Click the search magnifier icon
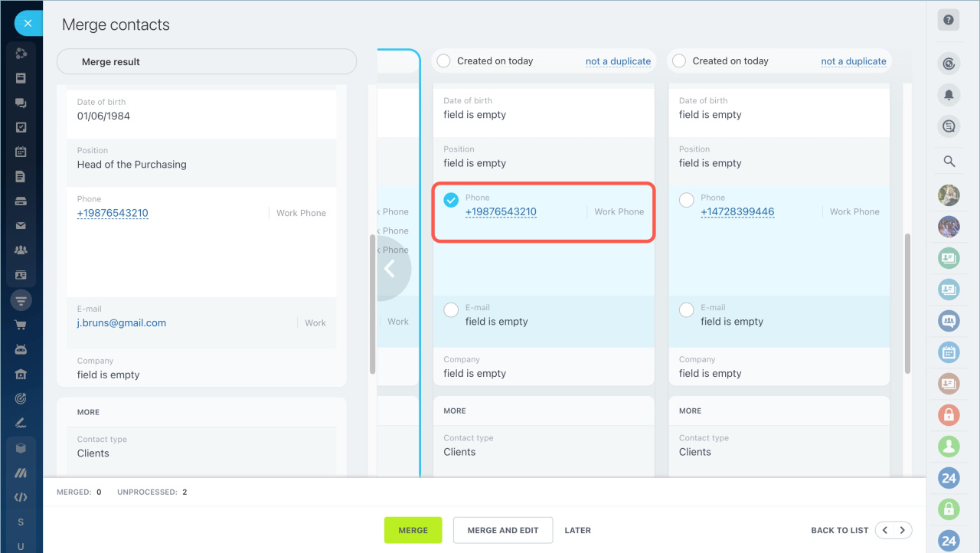The height and width of the screenshot is (553, 980). 949,161
